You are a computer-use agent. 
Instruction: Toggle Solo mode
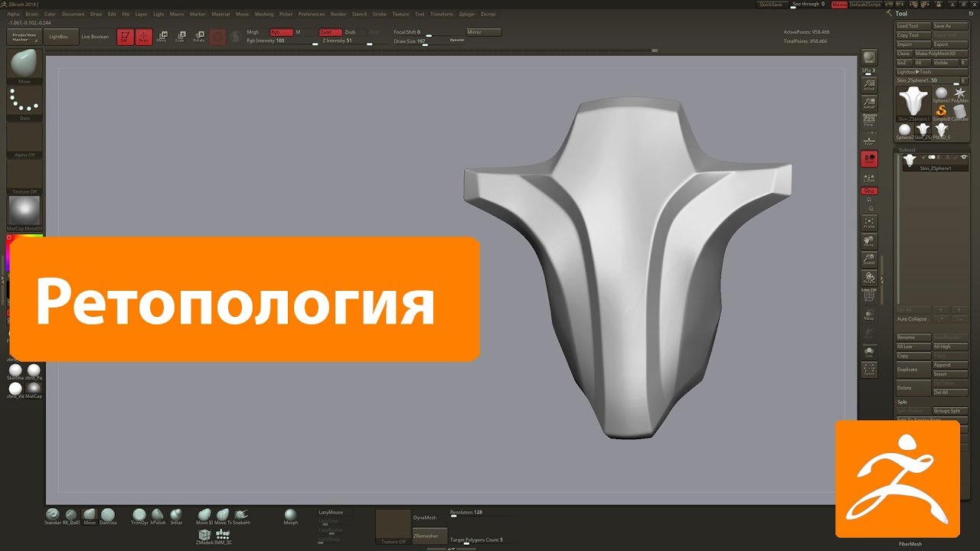[x=869, y=351]
